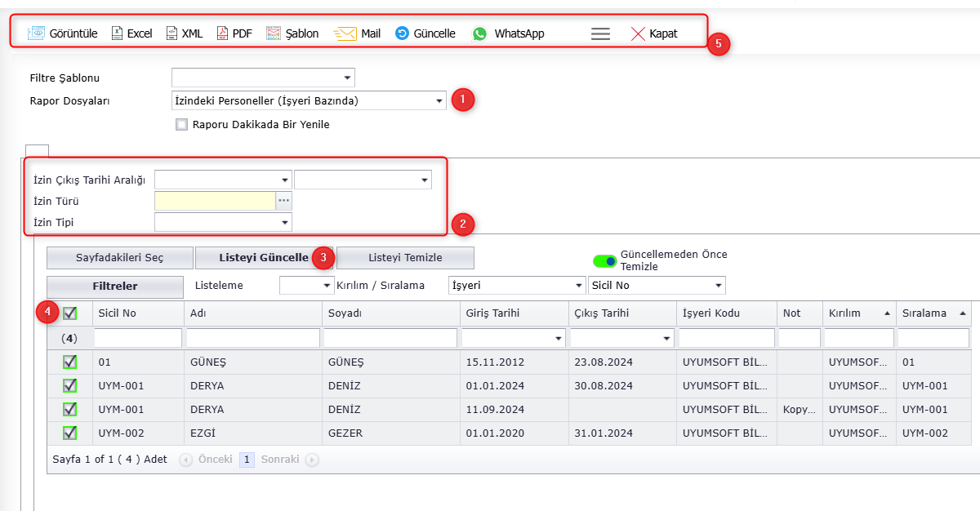Click Sicil No column header
The height and width of the screenshot is (511, 980).
pos(138,313)
